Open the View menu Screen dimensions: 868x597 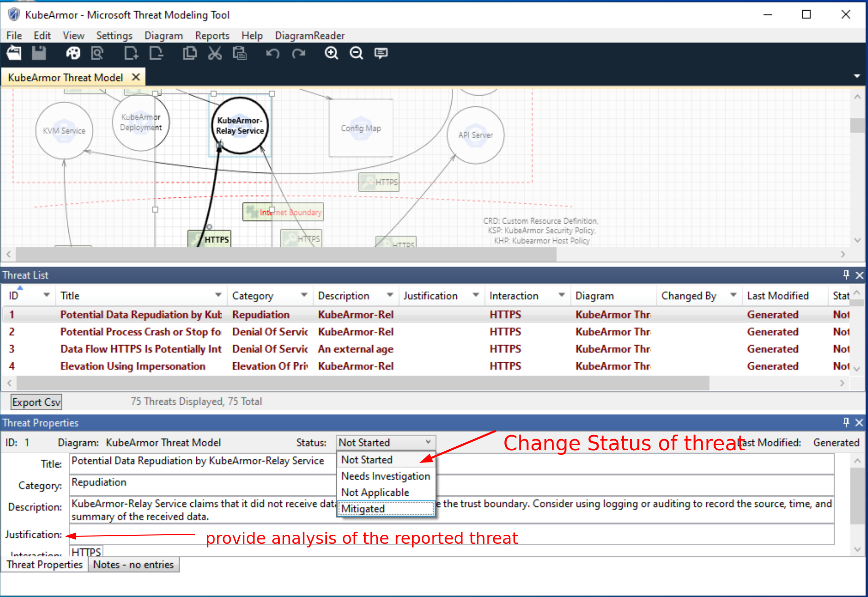coord(73,35)
